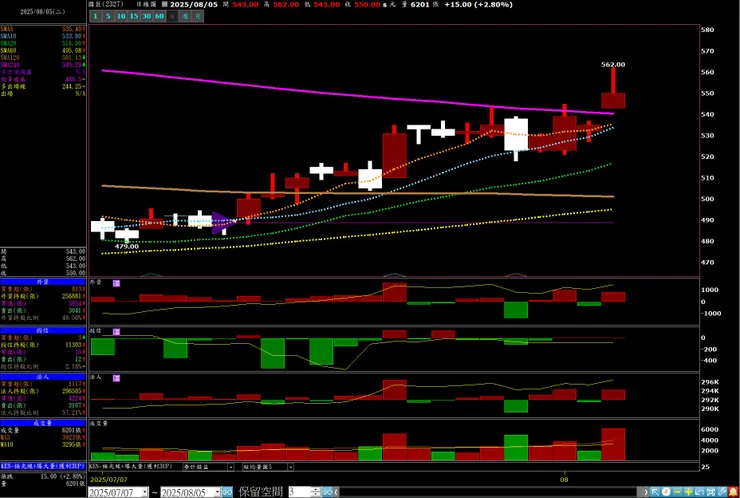Click the SMA10 value 533.80 row
The image size is (740, 498).
point(43,36)
